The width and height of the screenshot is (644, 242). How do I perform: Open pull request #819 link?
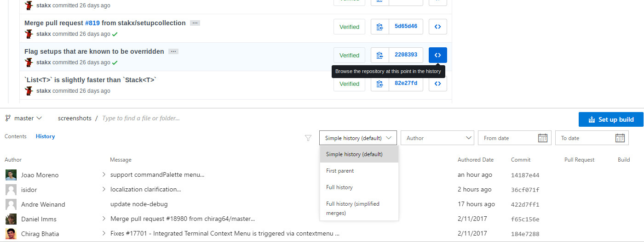(x=92, y=23)
